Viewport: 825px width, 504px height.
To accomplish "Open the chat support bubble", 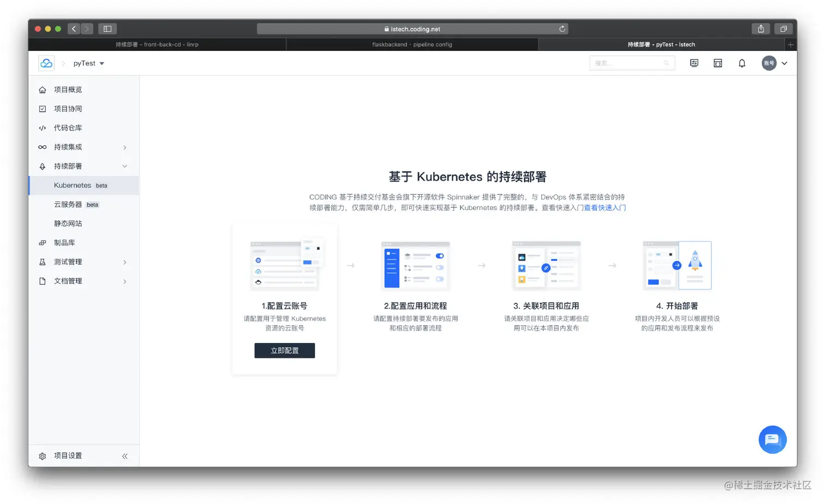I will 773,440.
